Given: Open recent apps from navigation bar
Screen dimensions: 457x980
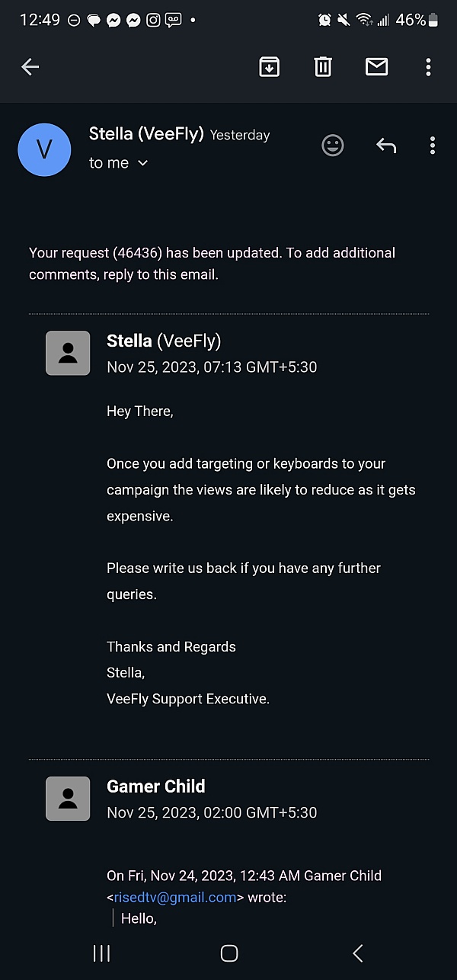Looking at the screenshot, I should (101, 953).
